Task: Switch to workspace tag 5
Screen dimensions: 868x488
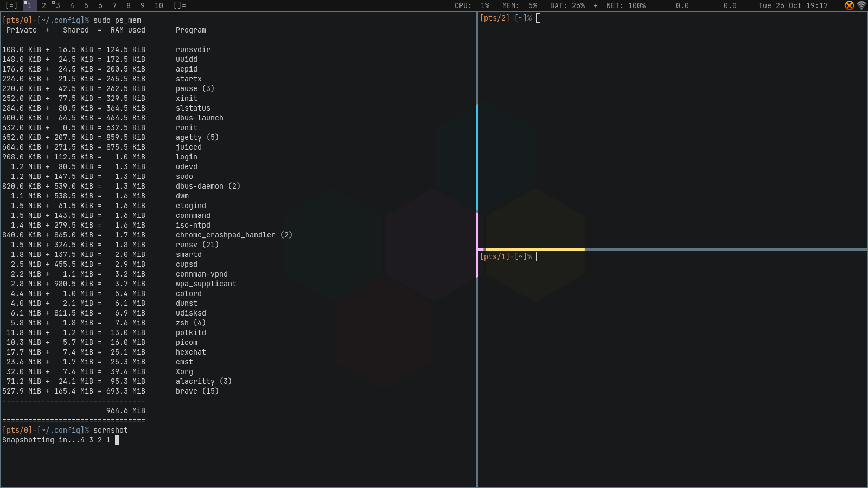Action: [86, 5]
